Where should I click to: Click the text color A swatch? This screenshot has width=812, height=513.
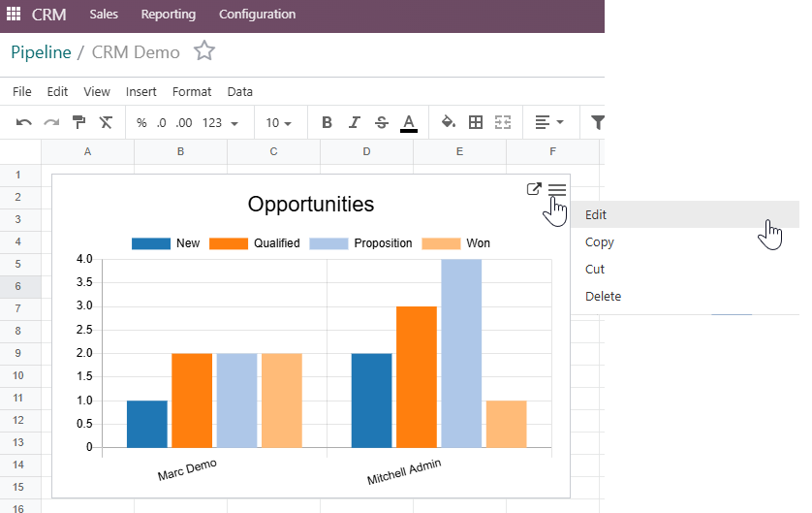[x=408, y=123]
